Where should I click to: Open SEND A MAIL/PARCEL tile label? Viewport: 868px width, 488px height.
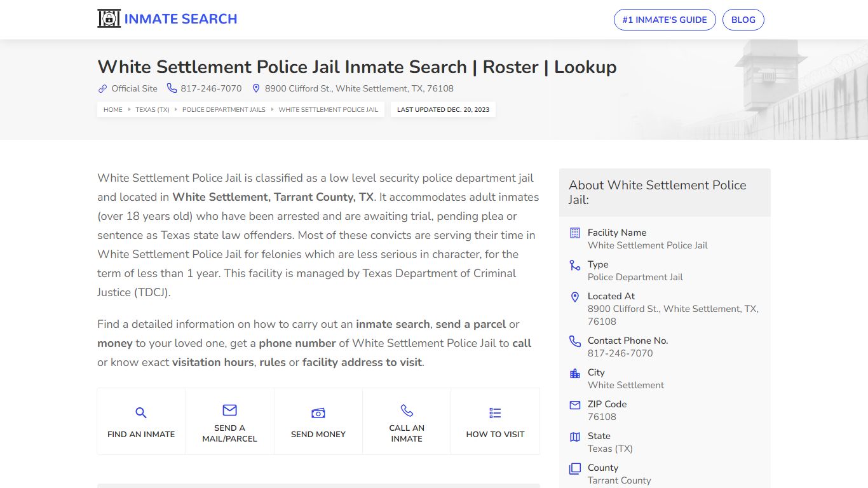pyautogui.click(x=229, y=433)
